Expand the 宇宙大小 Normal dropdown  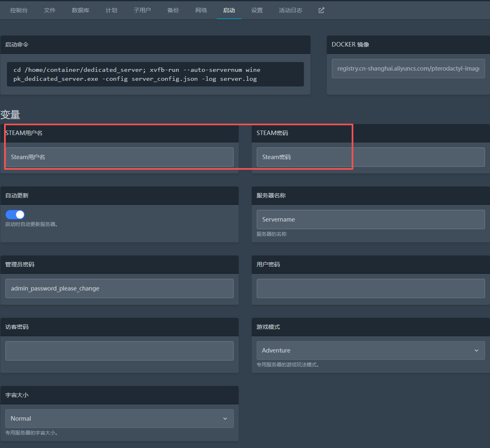(119, 419)
